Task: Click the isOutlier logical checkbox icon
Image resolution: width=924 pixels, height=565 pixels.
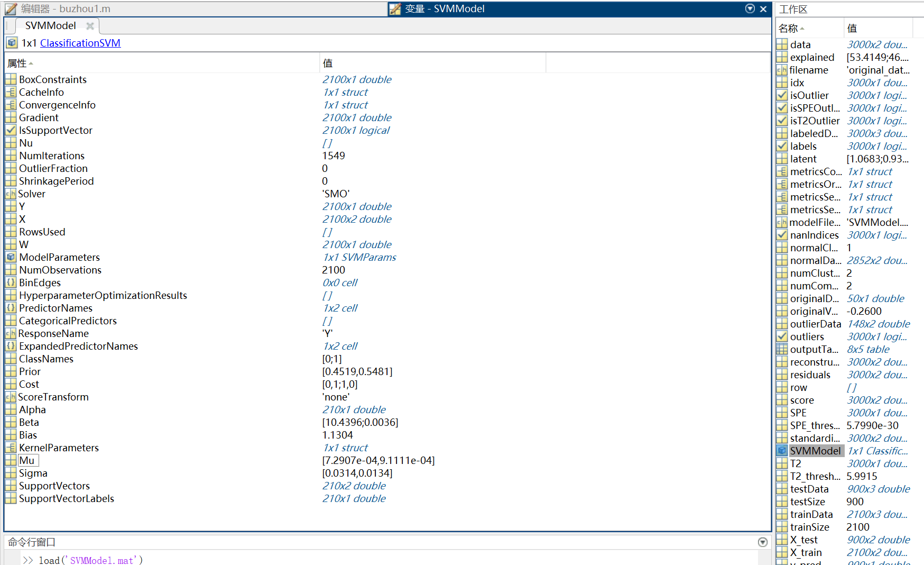Action: pos(782,96)
